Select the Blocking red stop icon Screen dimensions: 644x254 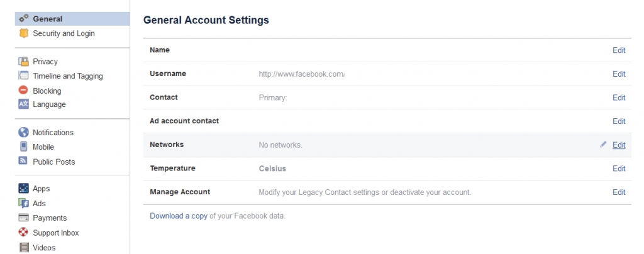(x=23, y=91)
